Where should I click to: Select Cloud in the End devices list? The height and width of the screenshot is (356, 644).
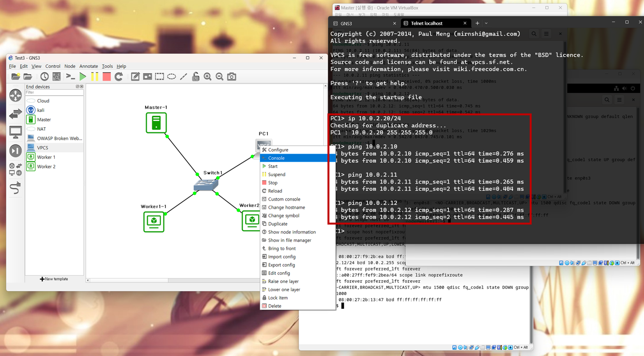pyautogui.click(x=54, y=101)
